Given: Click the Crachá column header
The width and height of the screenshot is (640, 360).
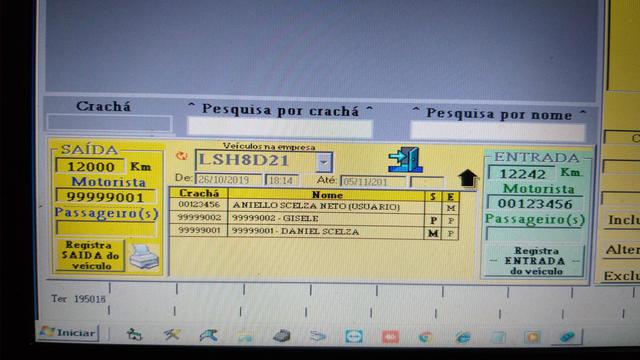Looking at the screenshot, I should tap(199, 193).
